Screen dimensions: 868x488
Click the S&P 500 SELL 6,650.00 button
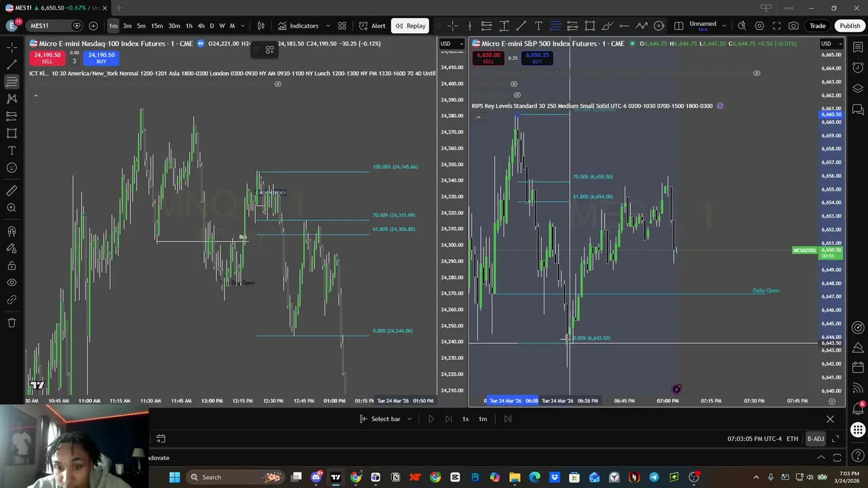488,58
